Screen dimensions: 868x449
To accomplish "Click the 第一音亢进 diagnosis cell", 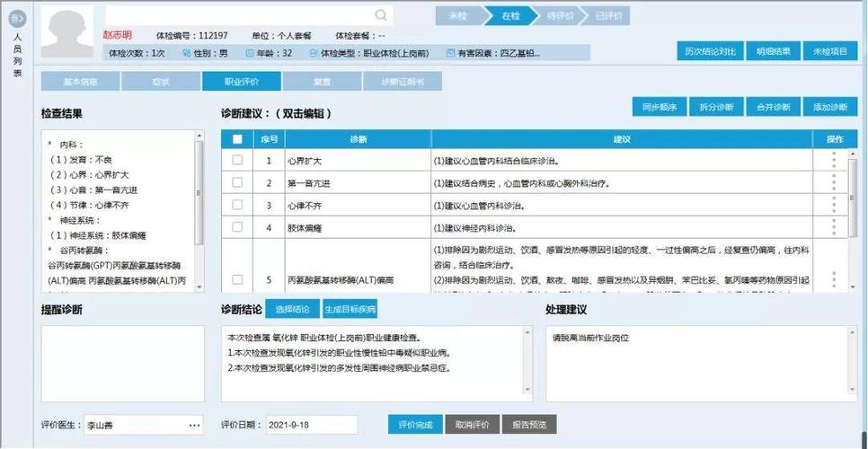I will tap(359, 183).
